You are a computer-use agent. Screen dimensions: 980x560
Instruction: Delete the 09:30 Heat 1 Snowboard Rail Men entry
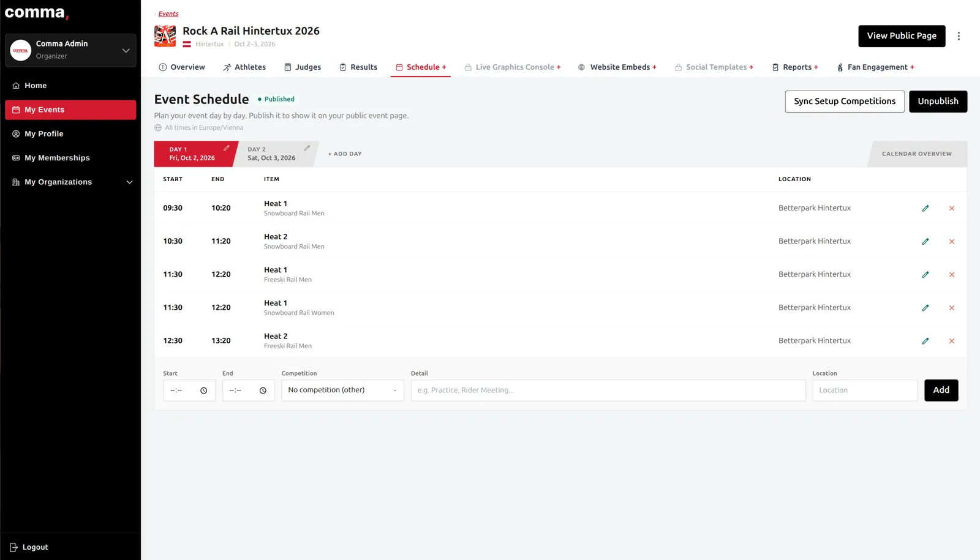tap(952, 209)
